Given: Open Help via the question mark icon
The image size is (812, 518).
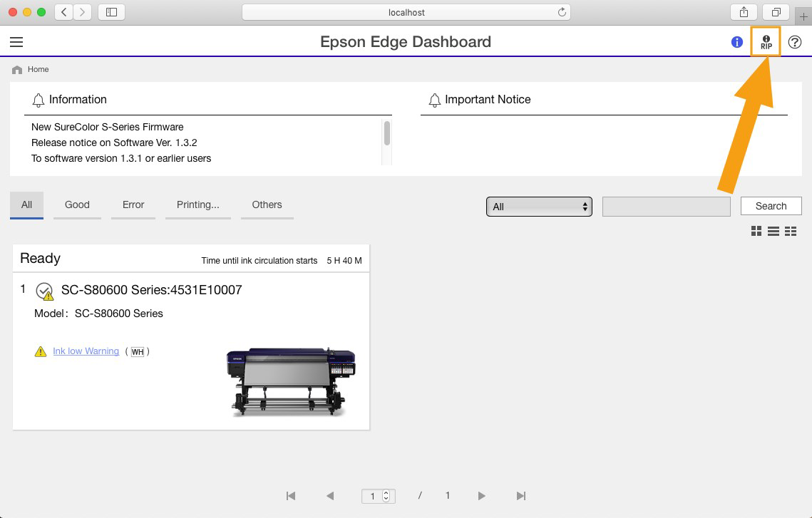Looking at the screenshot, I should pos(795,42).
